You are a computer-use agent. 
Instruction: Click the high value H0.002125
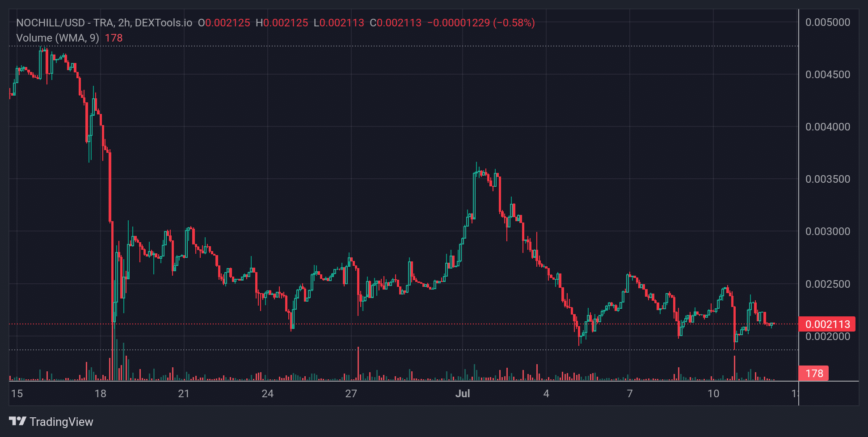tap(282, 23)
